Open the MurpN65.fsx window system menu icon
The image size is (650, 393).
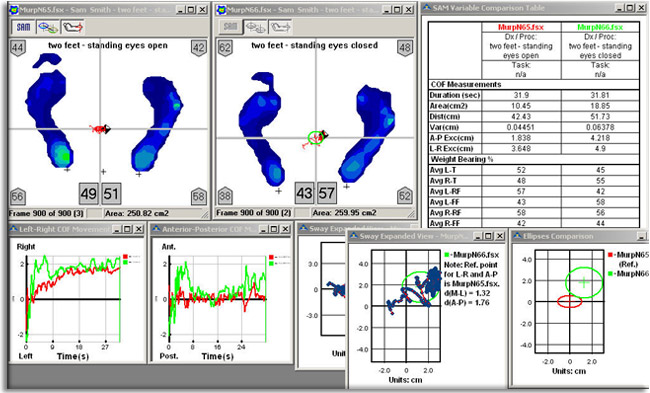[14, 9]
